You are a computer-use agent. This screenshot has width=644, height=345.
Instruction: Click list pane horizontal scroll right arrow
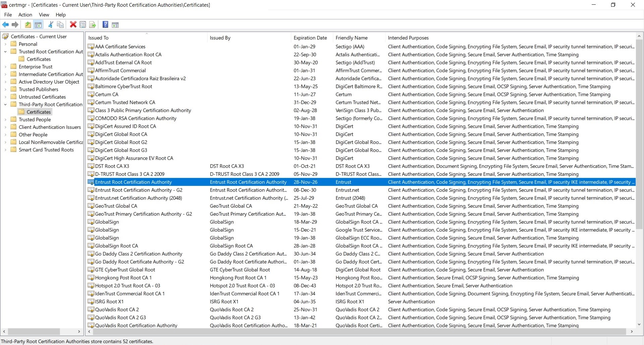coord(632,332)
